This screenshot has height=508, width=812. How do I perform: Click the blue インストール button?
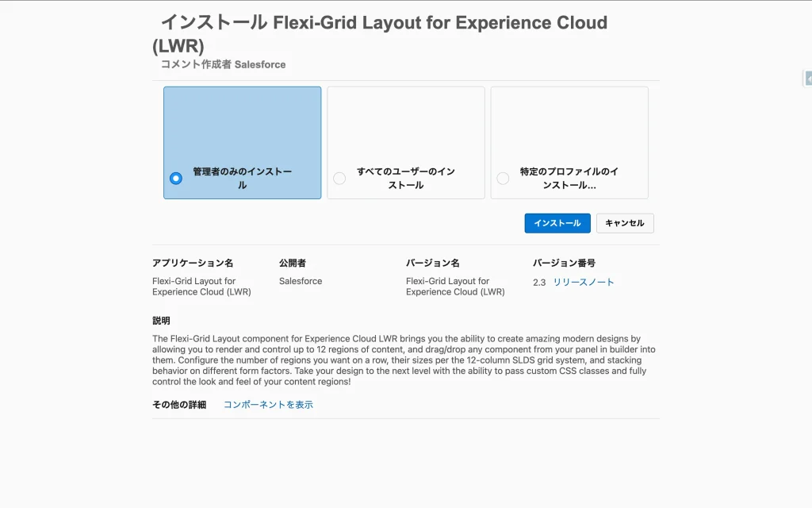[x=557, y=223]
